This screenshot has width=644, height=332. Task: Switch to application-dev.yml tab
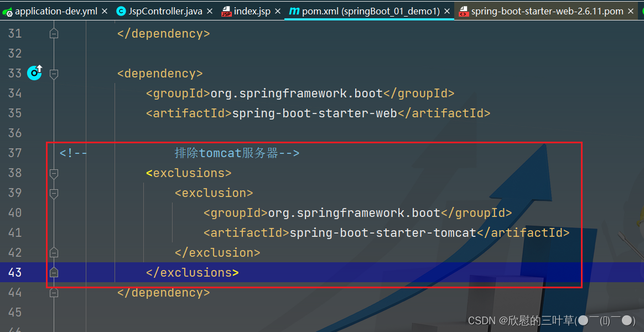coord(55,11)
